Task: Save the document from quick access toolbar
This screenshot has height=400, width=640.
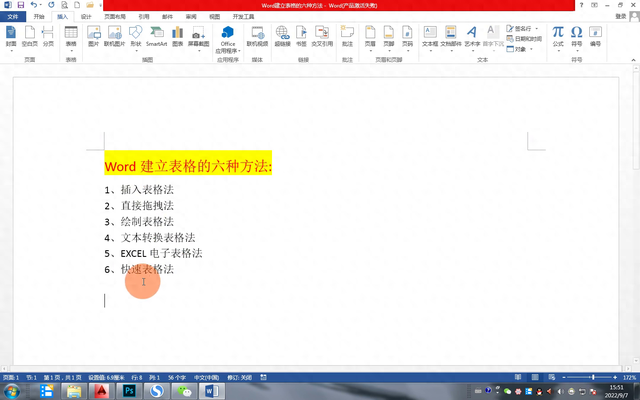Action: (21, 5)
